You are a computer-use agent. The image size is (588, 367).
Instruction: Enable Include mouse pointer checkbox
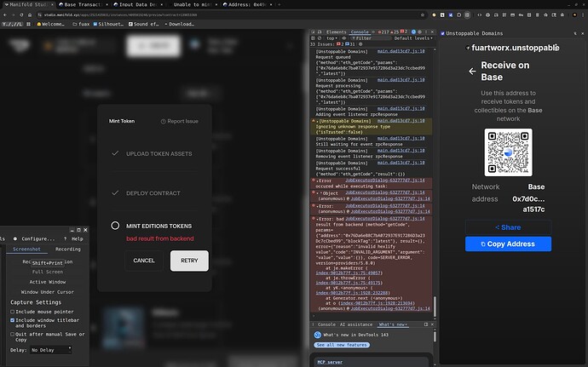point(13,312)
